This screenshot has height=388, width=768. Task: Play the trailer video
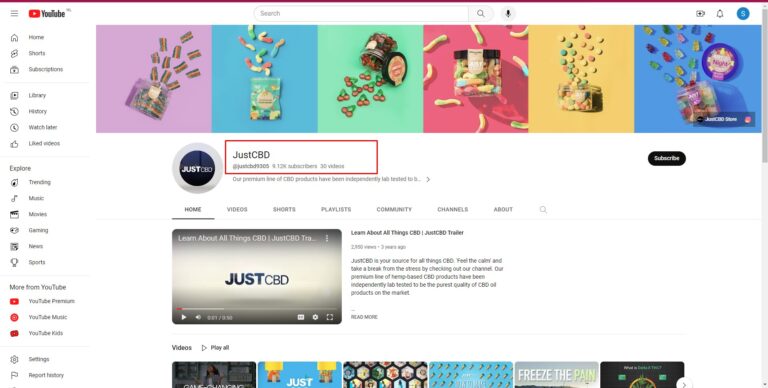pos(184,317)
